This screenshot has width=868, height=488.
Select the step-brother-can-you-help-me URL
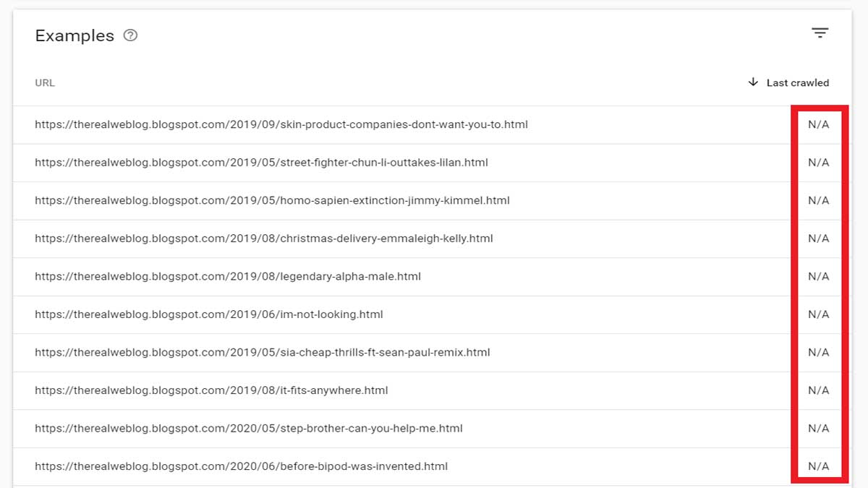(x=249, y=428)
